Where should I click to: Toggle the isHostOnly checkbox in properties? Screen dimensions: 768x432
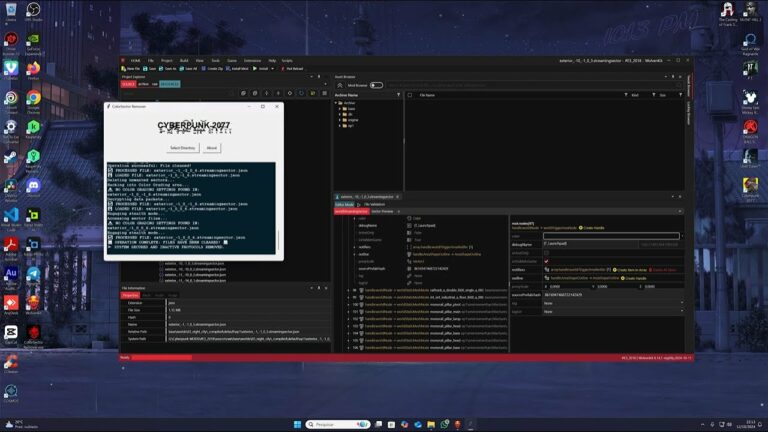point(546,253)
